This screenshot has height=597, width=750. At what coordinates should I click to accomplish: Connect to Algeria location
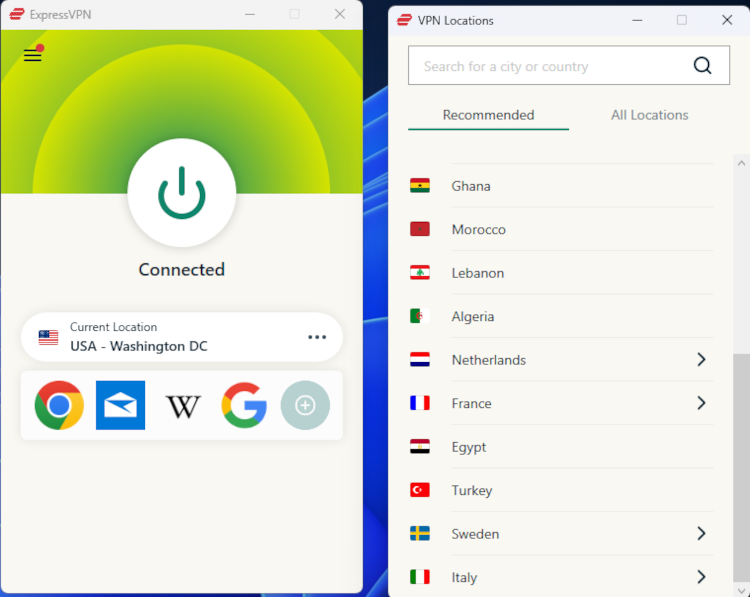pos(561,316)
